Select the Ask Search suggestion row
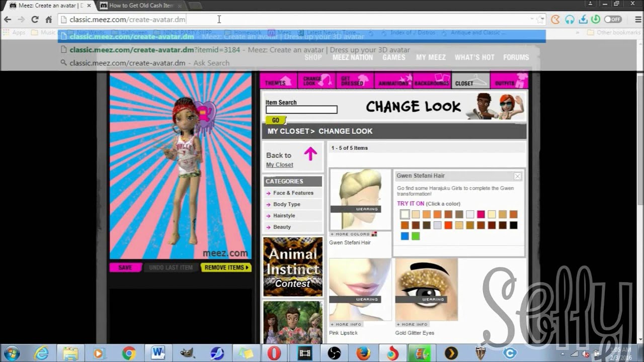Viewport: 644px width, 362px height. [x=302, y=63]
